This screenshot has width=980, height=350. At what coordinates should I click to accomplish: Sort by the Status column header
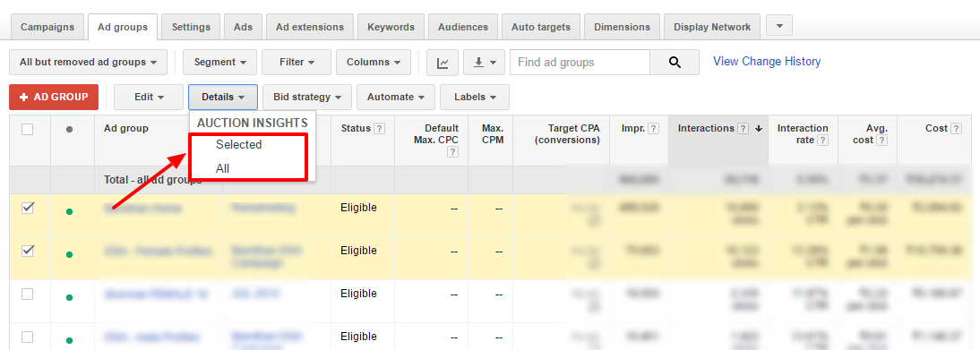tap(357, 128)
